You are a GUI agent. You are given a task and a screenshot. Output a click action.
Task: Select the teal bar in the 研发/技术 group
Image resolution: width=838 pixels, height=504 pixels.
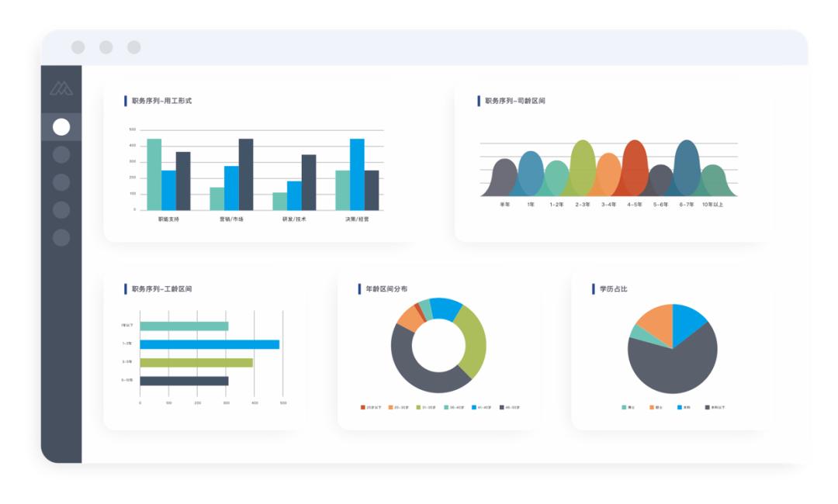[x=280, y=202]
